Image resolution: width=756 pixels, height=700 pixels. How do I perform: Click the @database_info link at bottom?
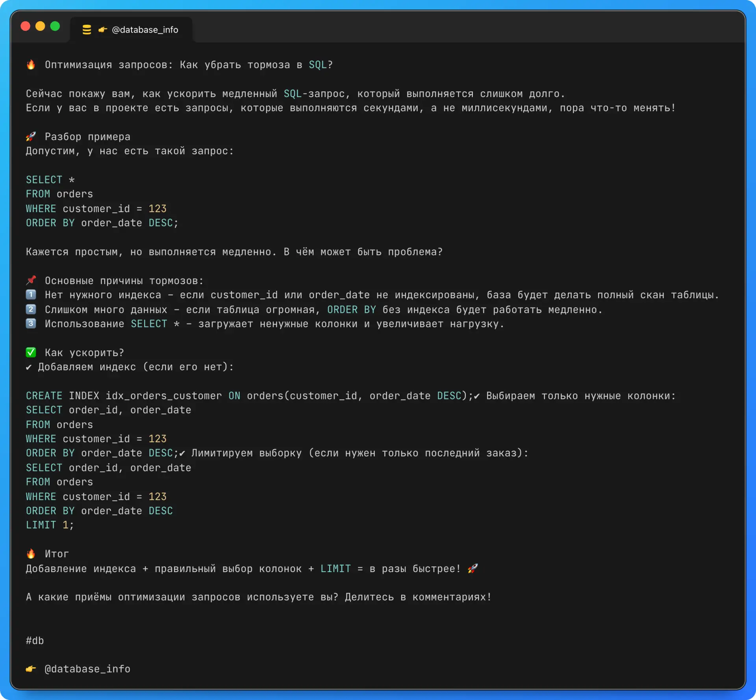[x=87, y=669]
